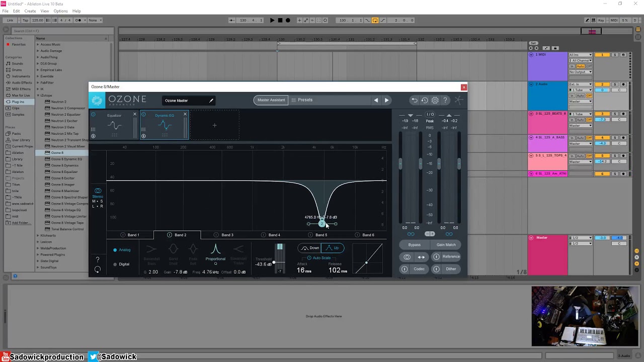Image resolution: width=644 pixels, height=362 pixels.
Task: Open Ozone settings gear
Action: click(x=435, y=100)
